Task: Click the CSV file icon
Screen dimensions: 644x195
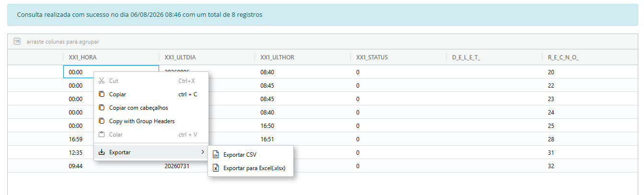Action: pyautogui.click(x=216, y=155)
